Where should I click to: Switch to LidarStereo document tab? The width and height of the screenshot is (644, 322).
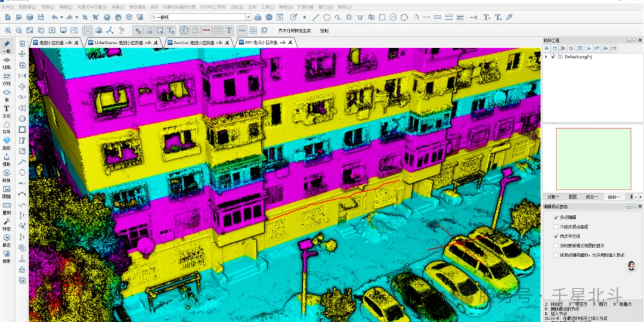tap(122, 42)
